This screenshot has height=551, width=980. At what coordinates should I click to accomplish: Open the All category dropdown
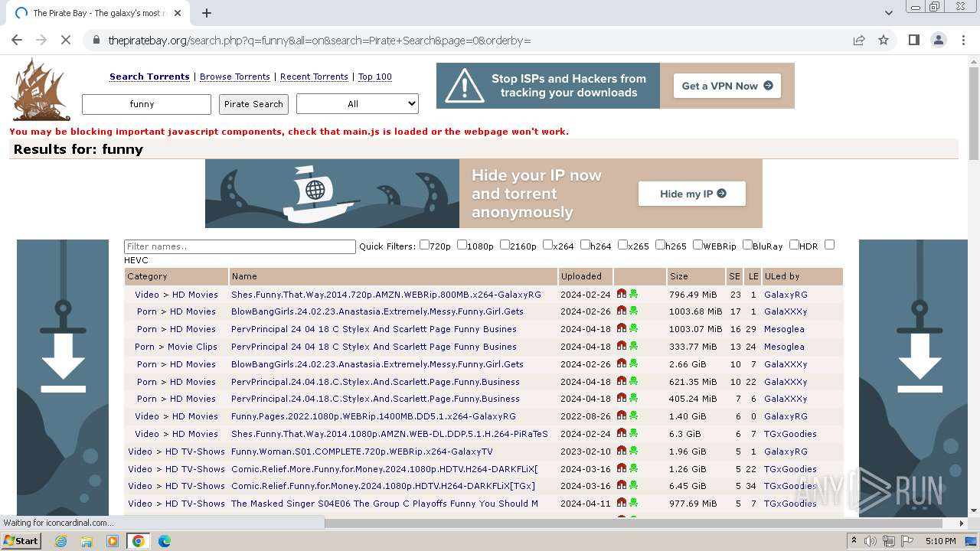point(358,104)
